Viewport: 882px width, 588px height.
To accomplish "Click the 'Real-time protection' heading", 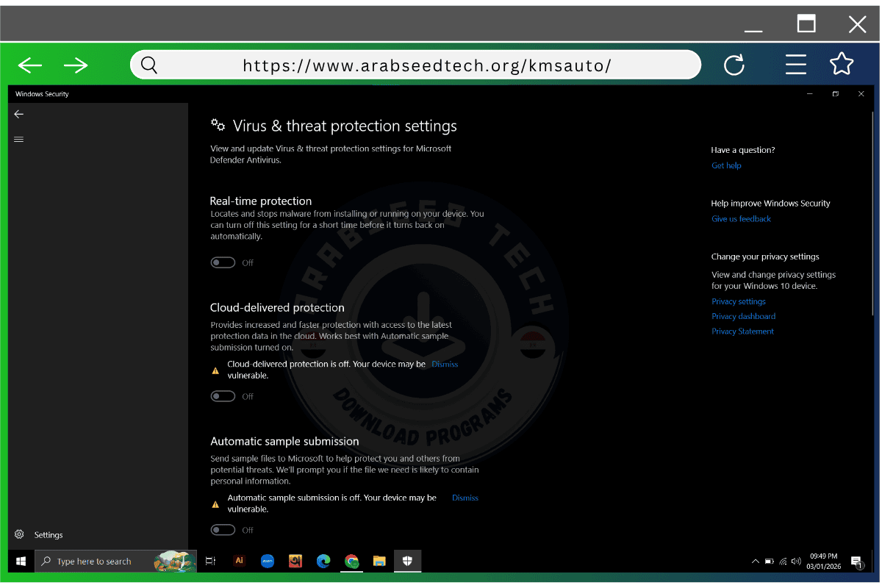I will (x=261, y=201).
